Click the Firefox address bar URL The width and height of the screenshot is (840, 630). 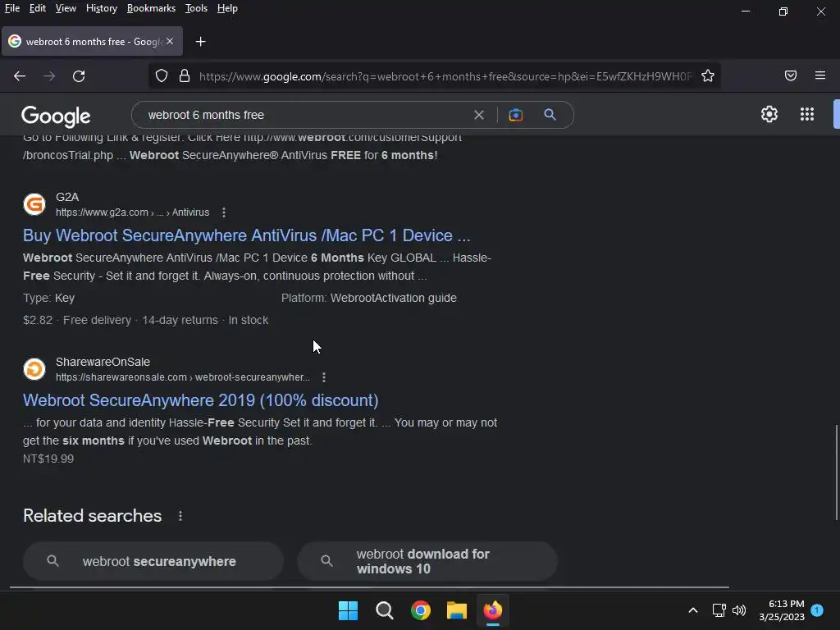pyautogui.click(x=445, y=76)
